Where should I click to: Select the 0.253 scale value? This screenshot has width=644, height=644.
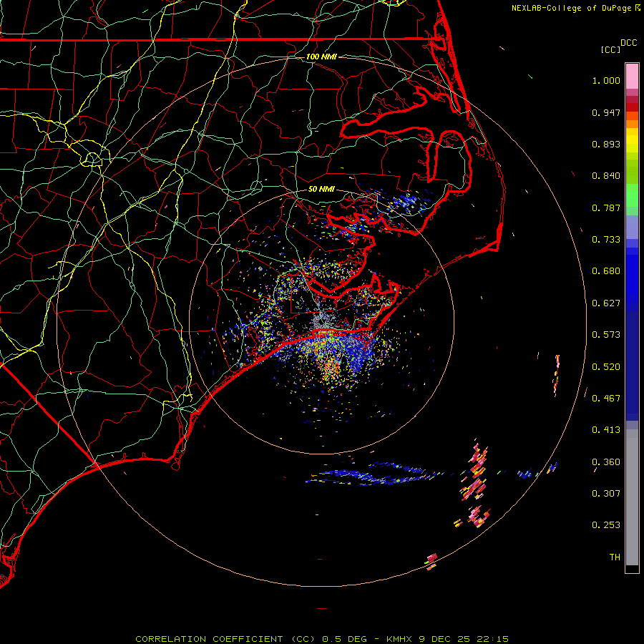click(x=606, y=525)
